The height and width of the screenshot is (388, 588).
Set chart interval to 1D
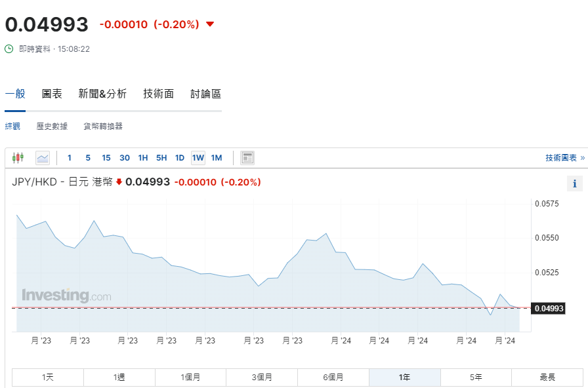tap(179, 157)
